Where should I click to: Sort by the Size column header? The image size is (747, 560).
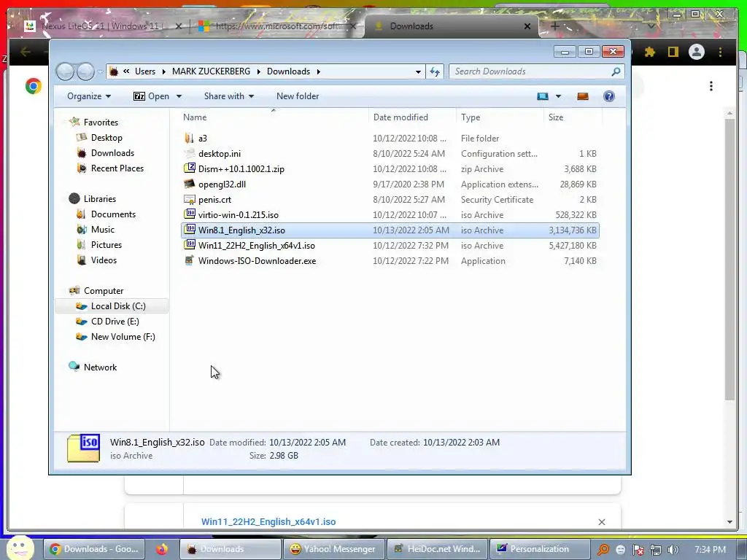pyautogui.click(x=572, y=117)
